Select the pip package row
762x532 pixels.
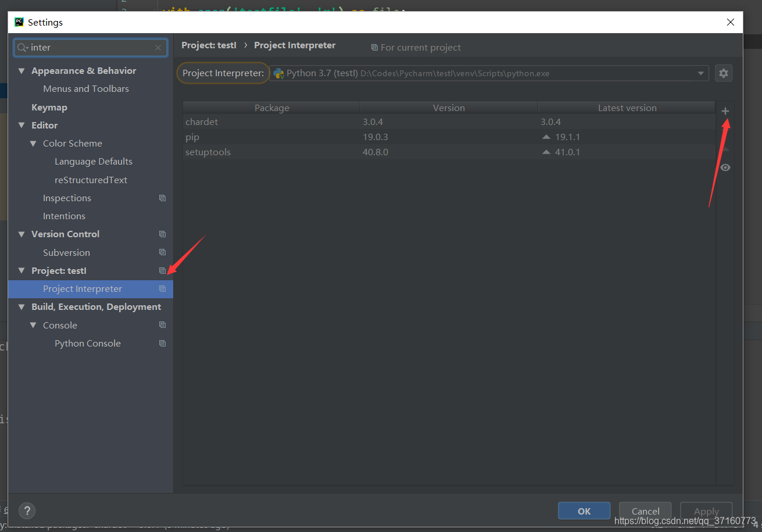tap(449, 137)
